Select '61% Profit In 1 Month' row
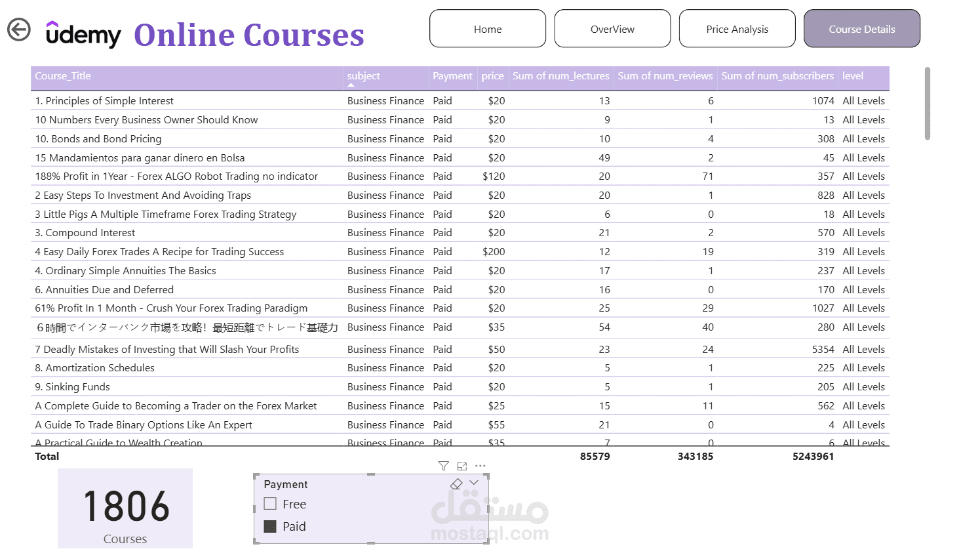 point(460,308)
